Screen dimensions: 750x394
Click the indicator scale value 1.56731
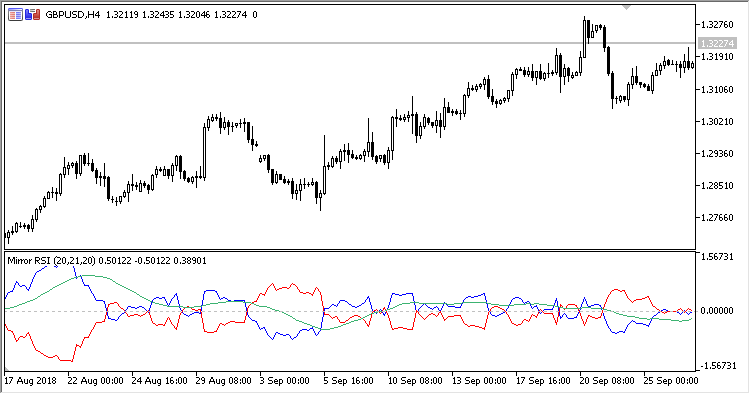pos(717,257)
